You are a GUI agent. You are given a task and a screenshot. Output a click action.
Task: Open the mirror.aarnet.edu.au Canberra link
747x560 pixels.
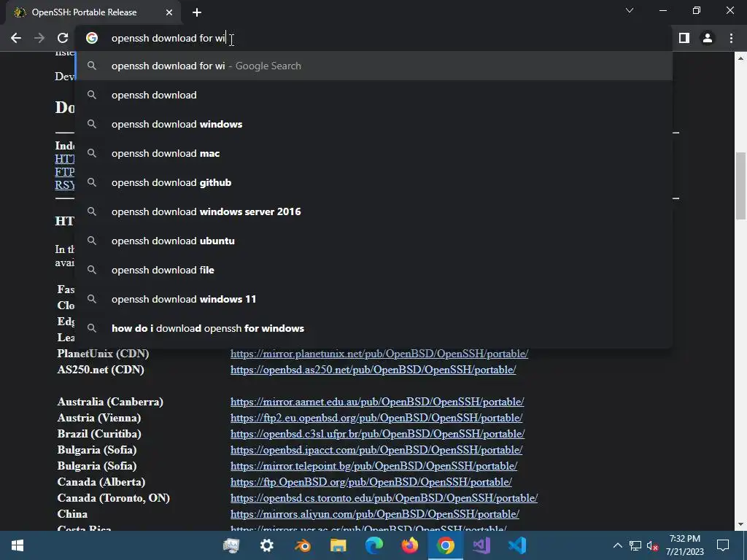pos(377,402)
